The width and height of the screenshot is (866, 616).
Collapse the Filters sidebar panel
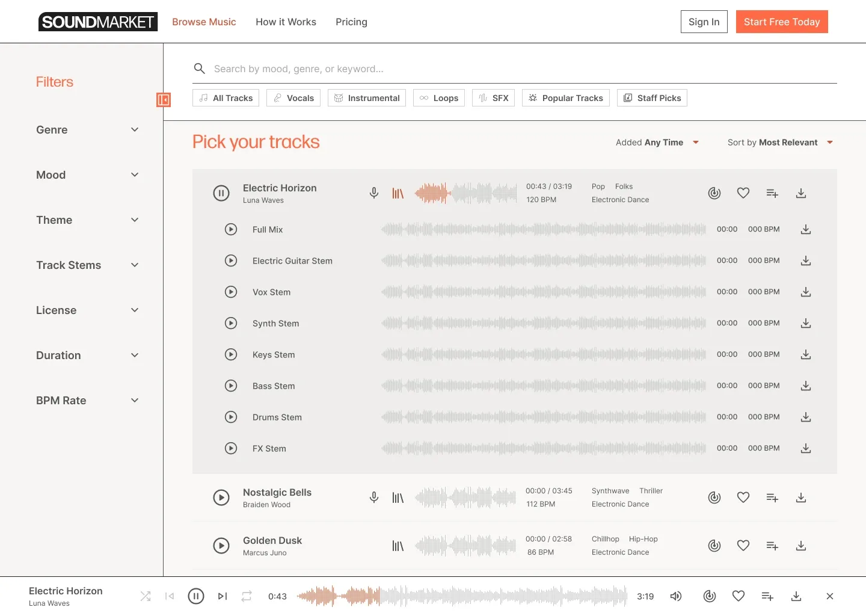164,100
